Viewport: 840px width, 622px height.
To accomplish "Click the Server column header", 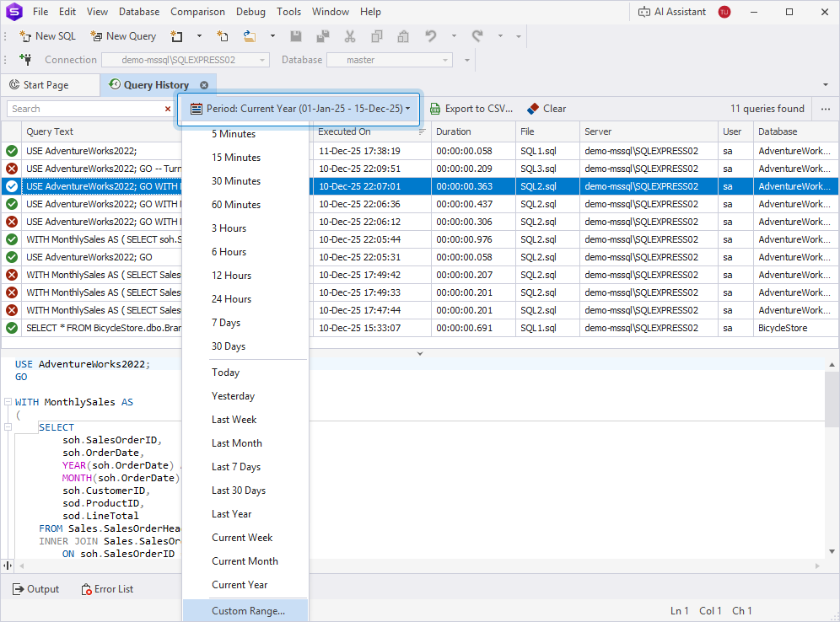I will 649,131.
